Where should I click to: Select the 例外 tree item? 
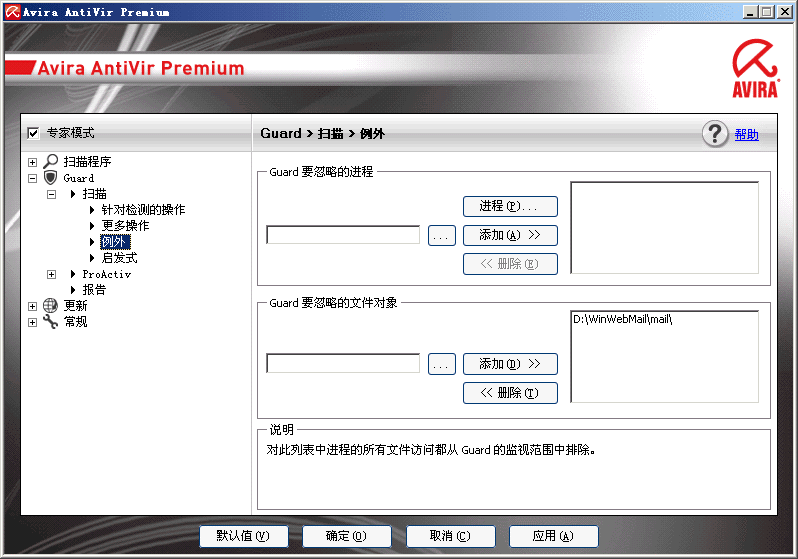(115, 241)
